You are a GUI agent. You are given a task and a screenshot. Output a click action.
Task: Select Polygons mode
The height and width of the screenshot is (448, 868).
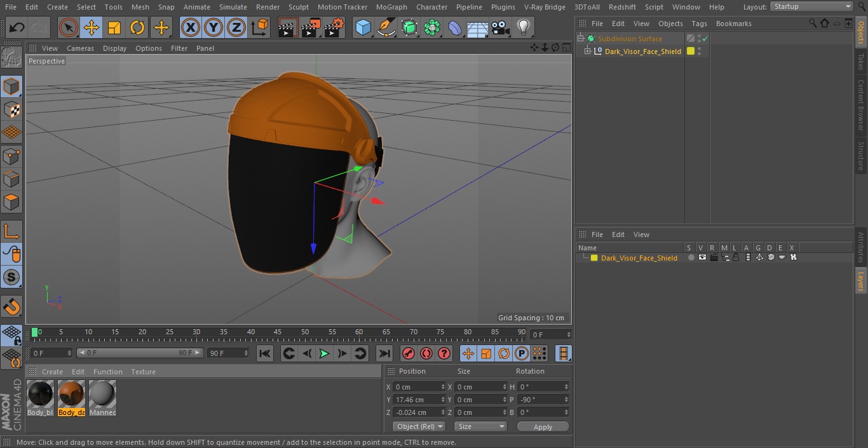11,203
